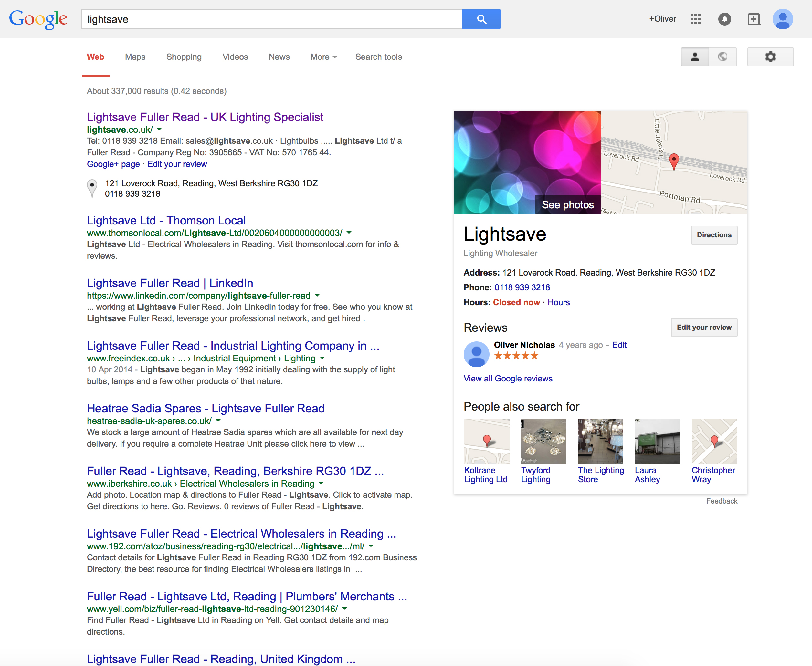Open the Industrial Lighting Company result
812x666 pixels.
pyautogui.click(x=233, y=346)
